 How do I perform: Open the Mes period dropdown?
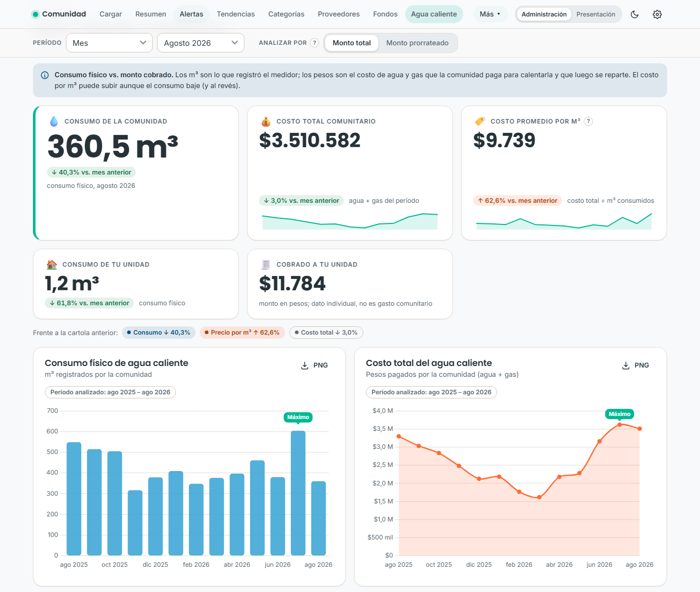(x=109, y=43)
